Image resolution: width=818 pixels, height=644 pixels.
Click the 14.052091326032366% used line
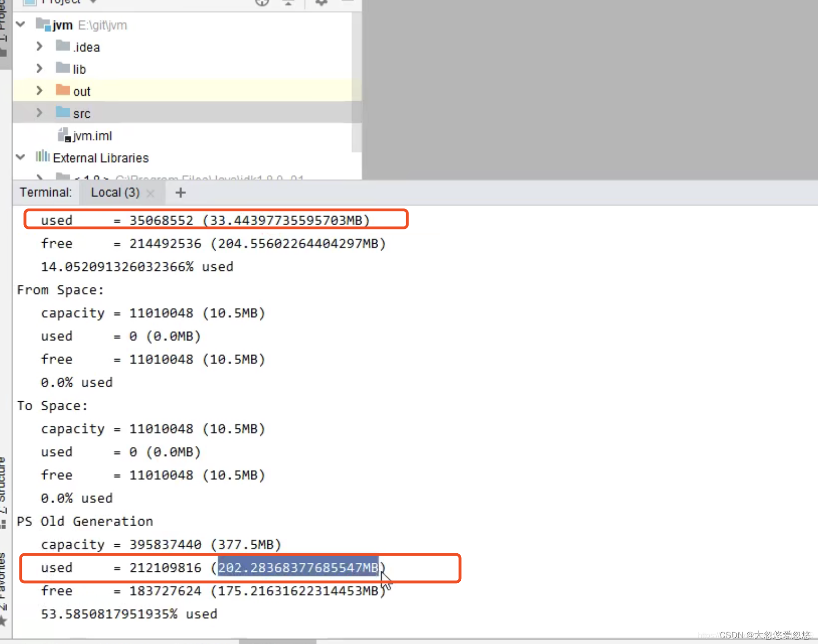click(x=137, y=266)
